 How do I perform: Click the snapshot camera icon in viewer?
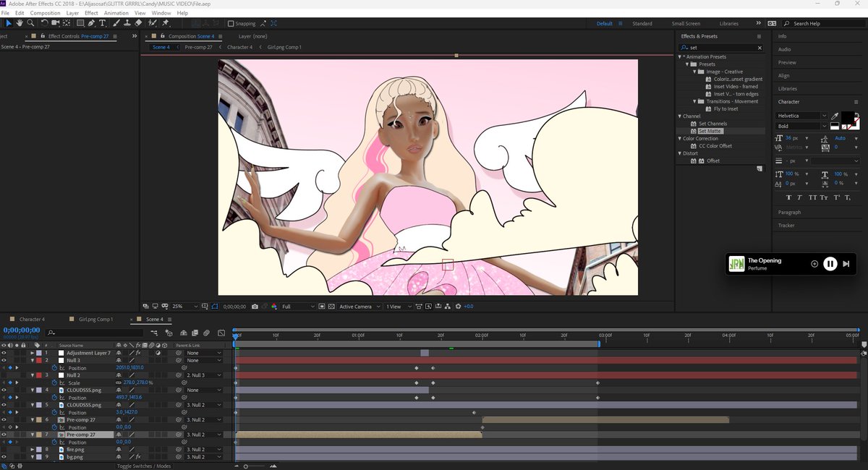[x=255, y=307]
